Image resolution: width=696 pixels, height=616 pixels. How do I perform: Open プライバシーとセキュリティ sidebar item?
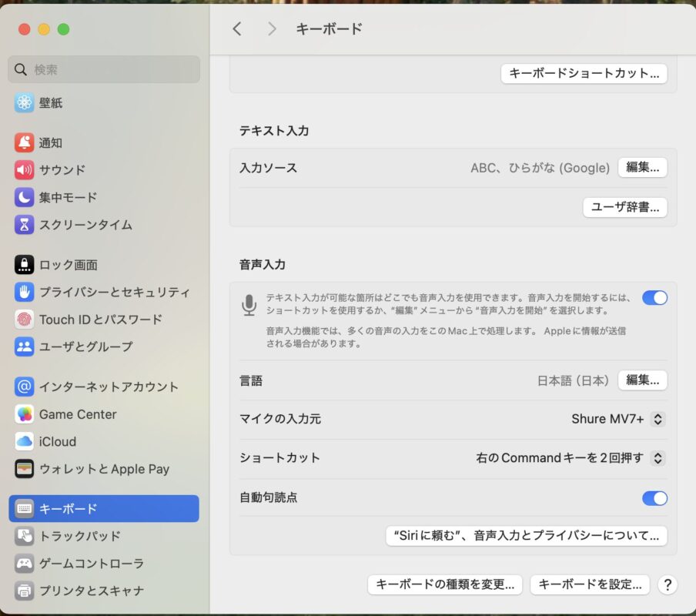coord(114,292)
